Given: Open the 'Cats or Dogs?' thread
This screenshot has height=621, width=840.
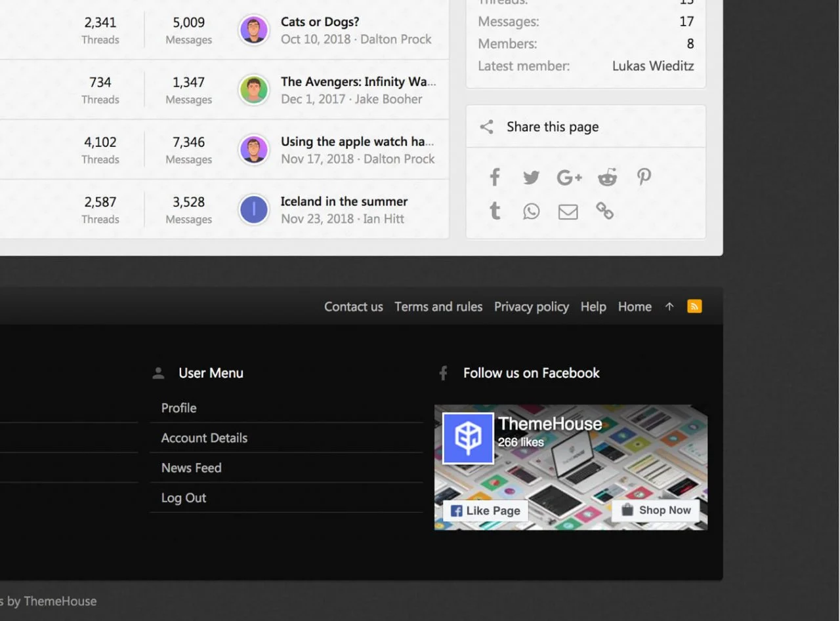Looking at the screenshot, I should [x=320, y=22].
